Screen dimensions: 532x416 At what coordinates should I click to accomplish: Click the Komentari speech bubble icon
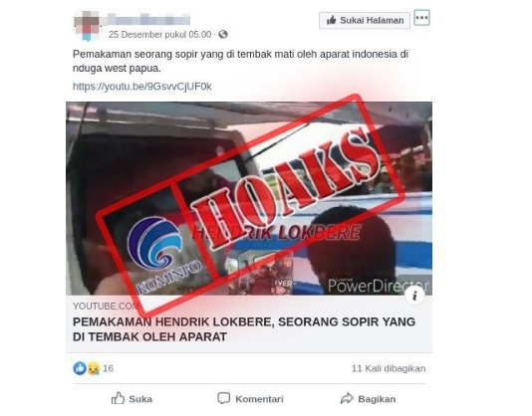(x=223, y=399)
